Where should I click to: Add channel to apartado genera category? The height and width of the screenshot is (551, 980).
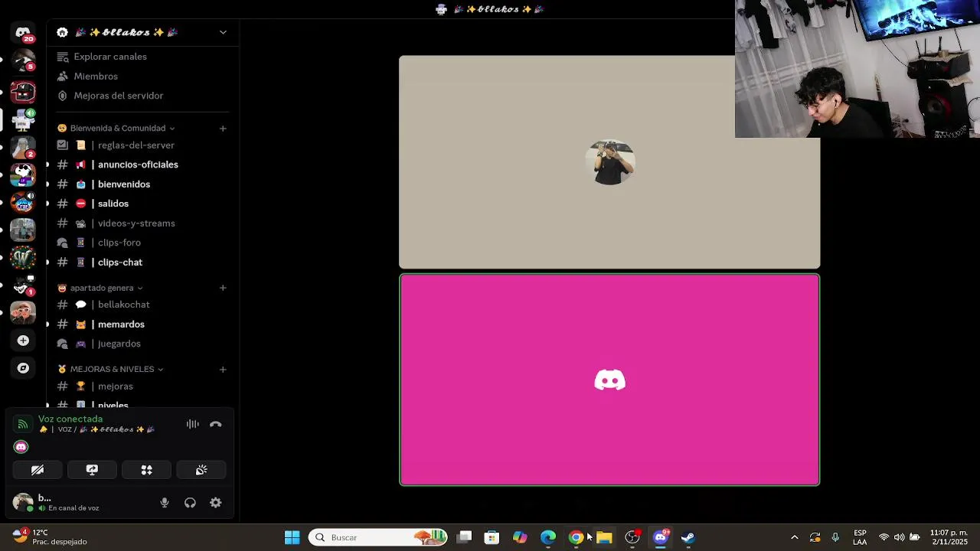click(x=223, y=288)
